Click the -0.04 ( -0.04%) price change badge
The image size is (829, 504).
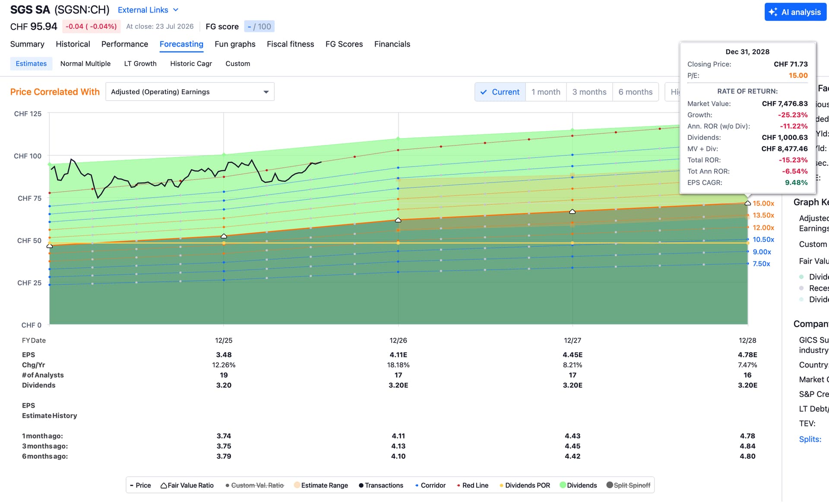[91, 26]
